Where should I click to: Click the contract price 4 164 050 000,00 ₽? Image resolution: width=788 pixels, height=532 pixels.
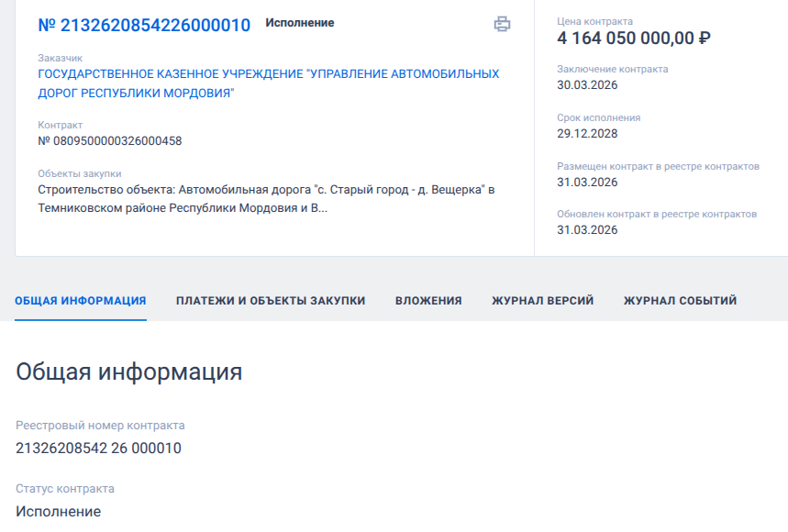click(x=634, y=39)
